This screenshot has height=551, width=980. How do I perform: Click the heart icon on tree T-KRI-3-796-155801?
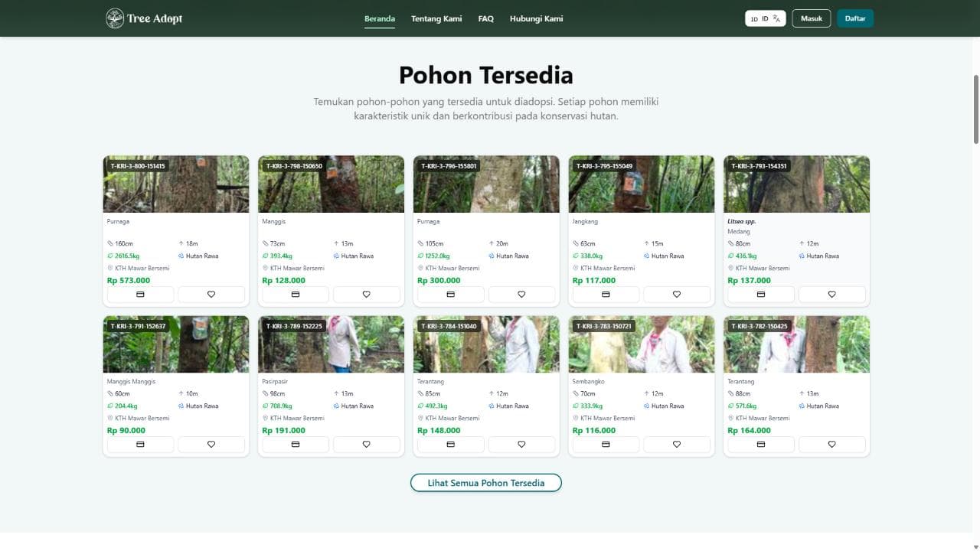click(521, 294)
